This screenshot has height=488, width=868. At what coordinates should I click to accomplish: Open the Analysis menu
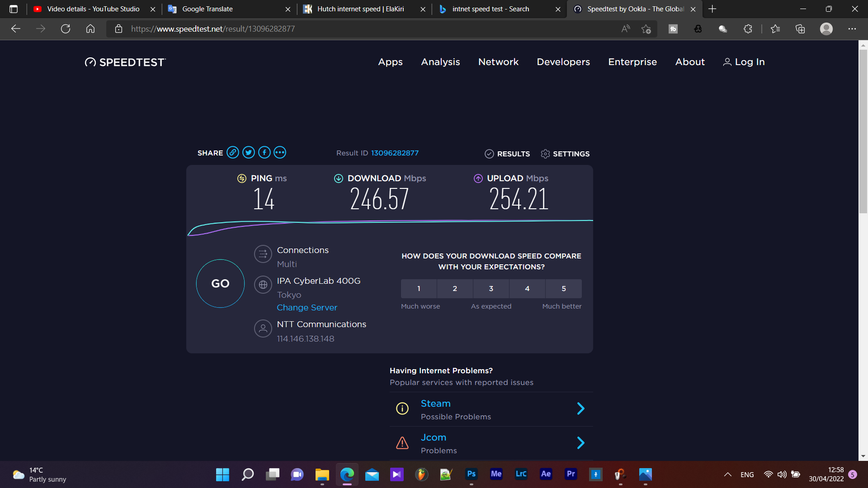coord(440,62)
